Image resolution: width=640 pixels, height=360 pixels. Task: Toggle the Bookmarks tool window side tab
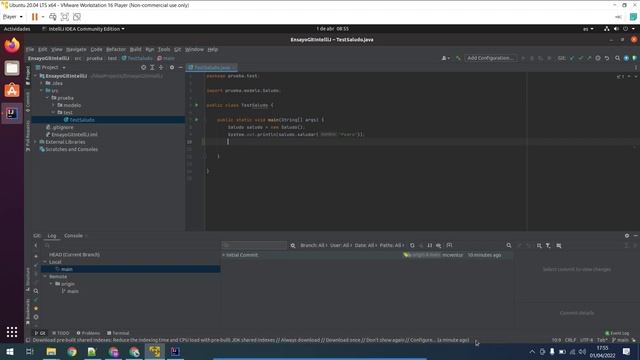pos(28,312)
